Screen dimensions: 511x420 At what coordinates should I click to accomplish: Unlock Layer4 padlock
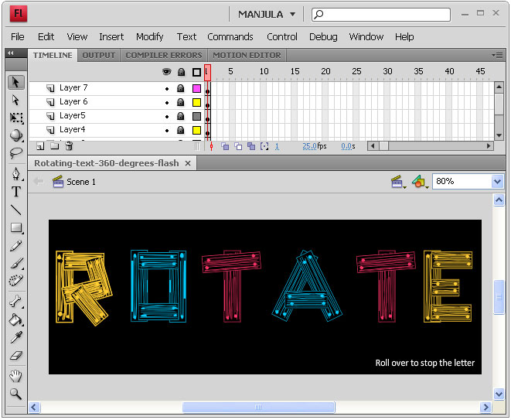point(181,131)
